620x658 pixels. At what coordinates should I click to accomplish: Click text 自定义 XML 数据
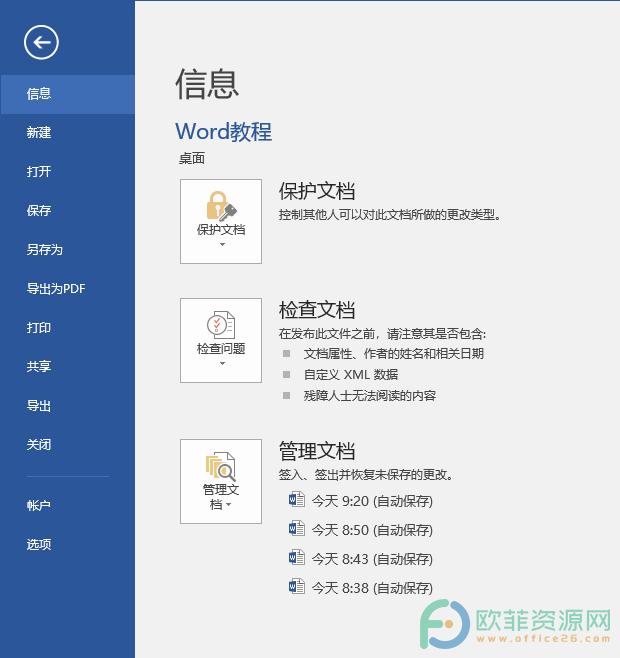351,374
